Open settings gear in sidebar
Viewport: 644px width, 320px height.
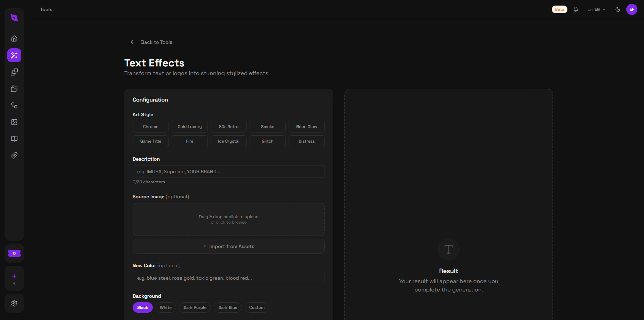[14, 303]
